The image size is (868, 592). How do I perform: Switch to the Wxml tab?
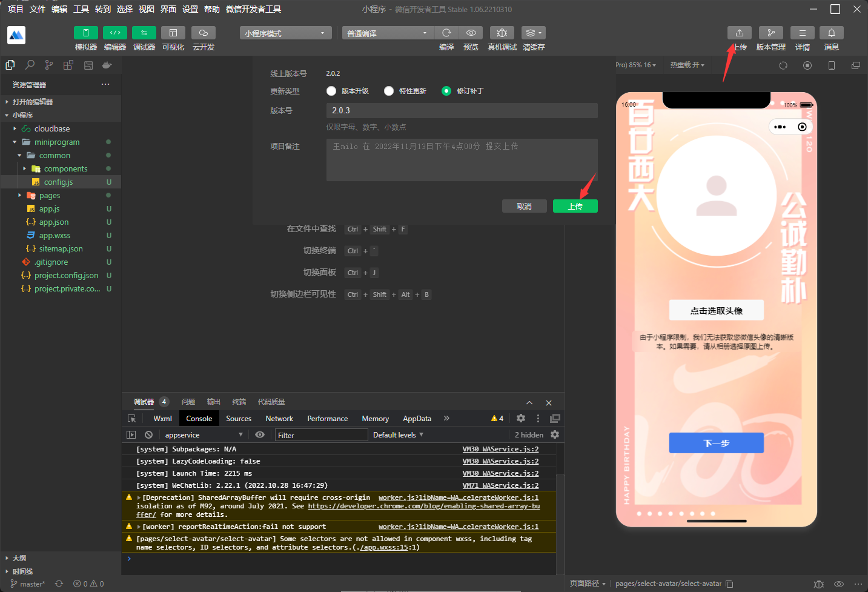[162, 419]
